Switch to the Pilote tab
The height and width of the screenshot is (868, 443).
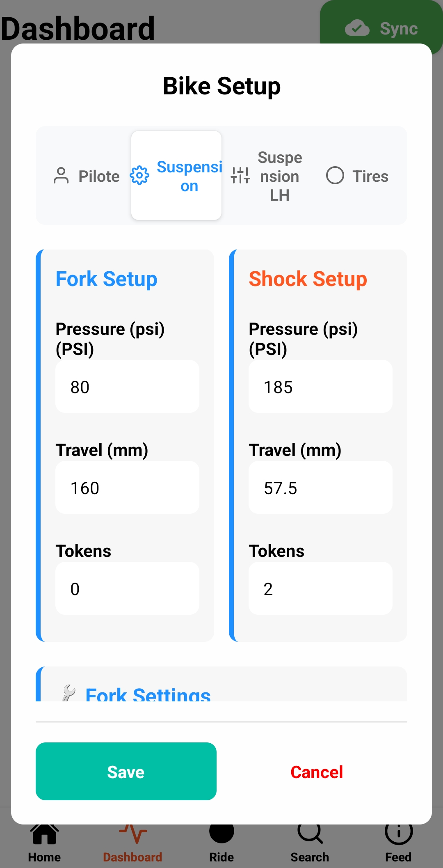coord(87,176)
